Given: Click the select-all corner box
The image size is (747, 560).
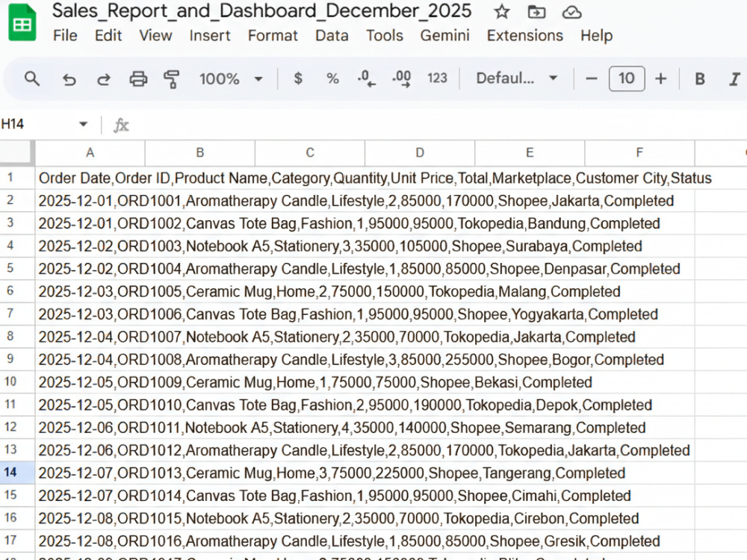Looking at the screenshot, I should 17,152.
